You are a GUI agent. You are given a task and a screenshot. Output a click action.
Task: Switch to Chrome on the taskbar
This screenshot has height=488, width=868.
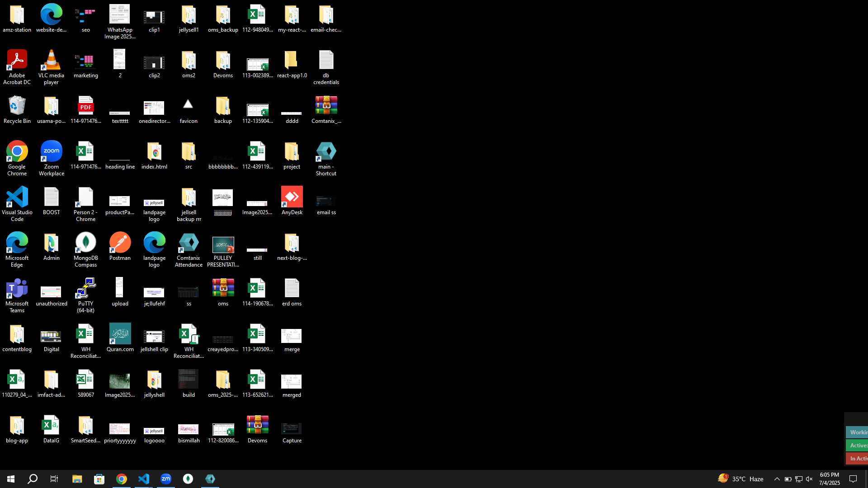pos(121,479)
